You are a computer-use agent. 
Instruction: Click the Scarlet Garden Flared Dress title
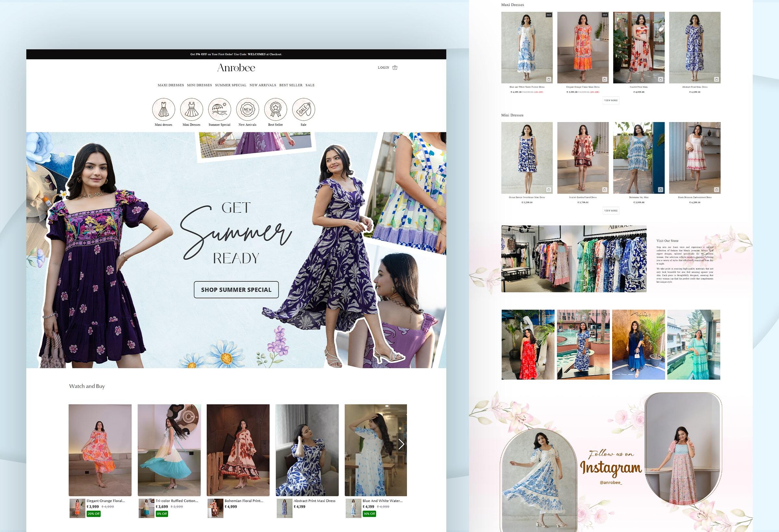point(583,197)
